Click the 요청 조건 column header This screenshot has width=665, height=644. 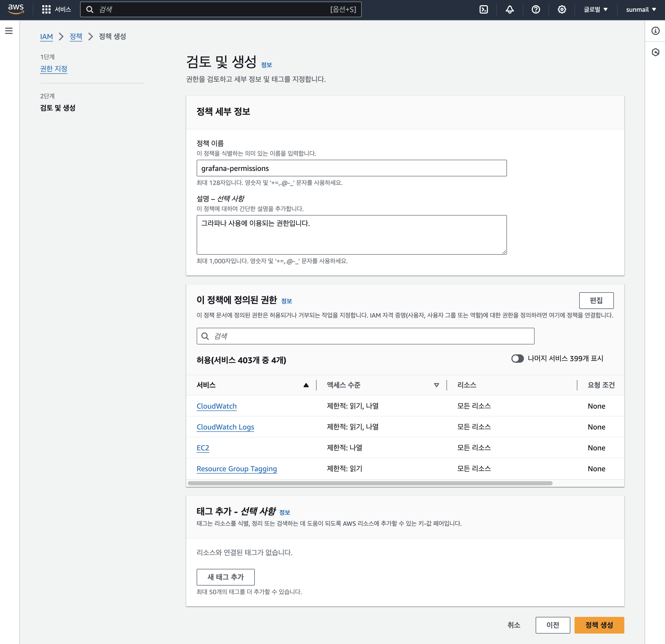tap(601, 385)
